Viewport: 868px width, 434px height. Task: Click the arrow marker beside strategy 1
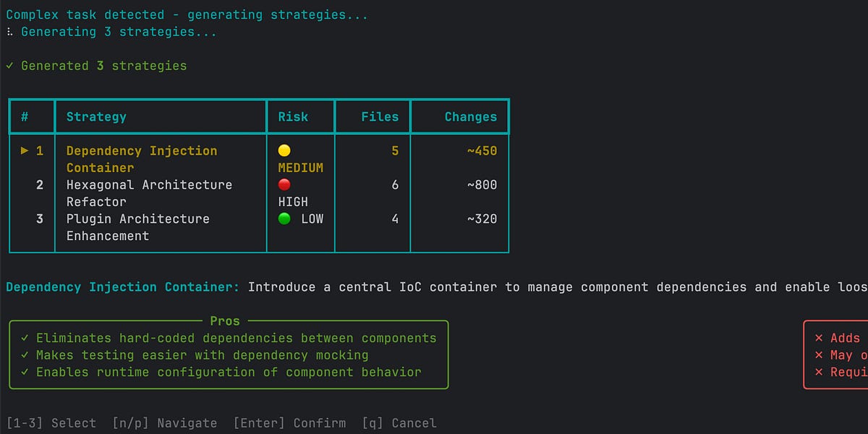tap(25, 150)
